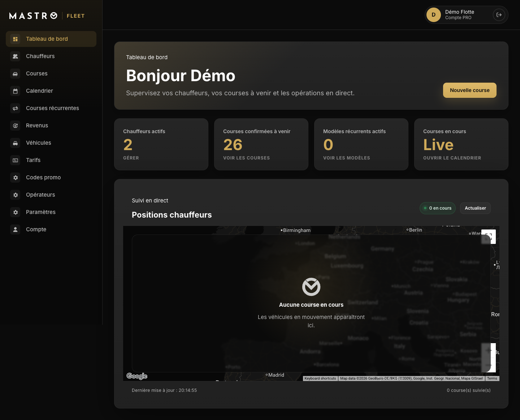Click Mastro logo in map empty state
This screenshot has height=420, width=520.
coord(311,287)
